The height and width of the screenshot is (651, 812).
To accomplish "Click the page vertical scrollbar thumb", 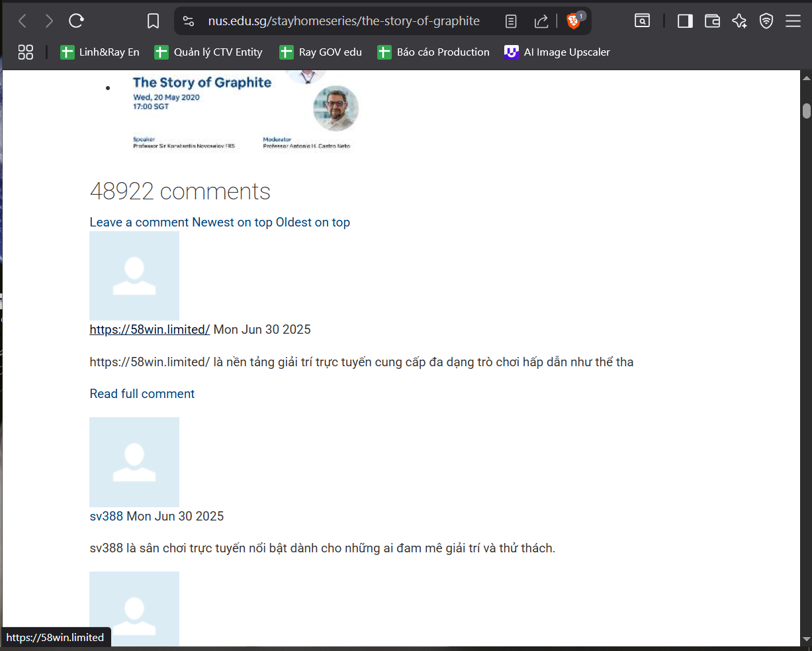I will 806,111.
